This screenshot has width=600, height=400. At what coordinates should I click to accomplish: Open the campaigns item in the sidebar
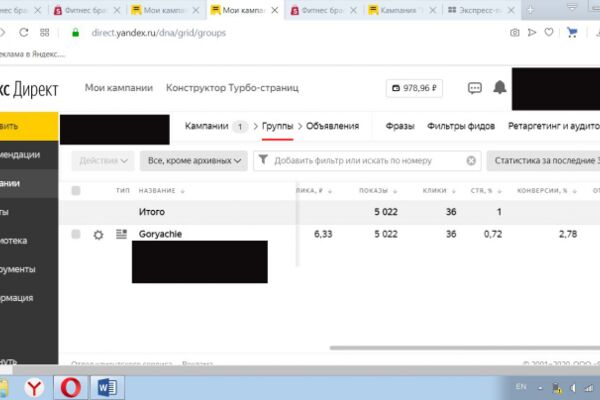pos(29,183)
